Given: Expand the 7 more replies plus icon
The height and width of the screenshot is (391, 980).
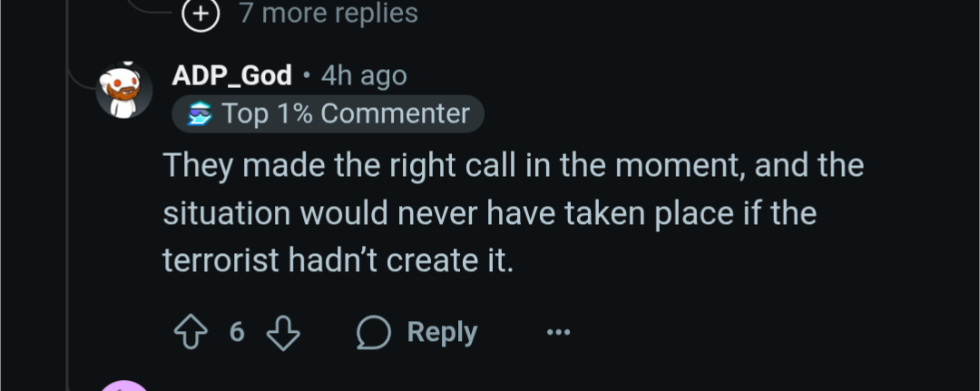Looking at the screenshot, I should [x=201, y=14].
